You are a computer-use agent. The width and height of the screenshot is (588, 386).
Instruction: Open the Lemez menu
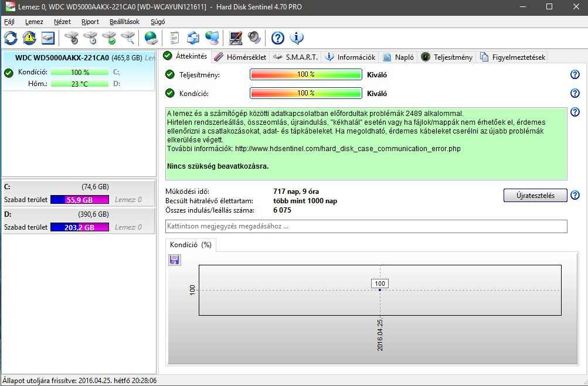click(34, 22)
